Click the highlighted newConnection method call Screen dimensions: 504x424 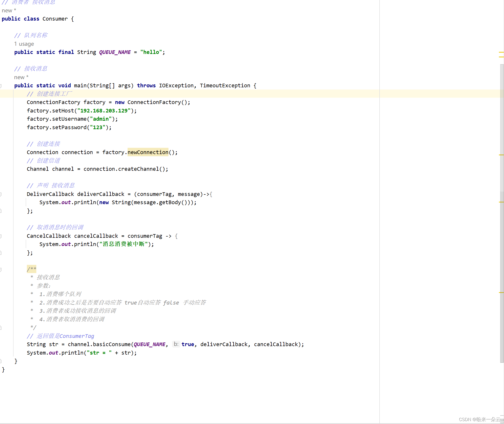coord(148,152)
